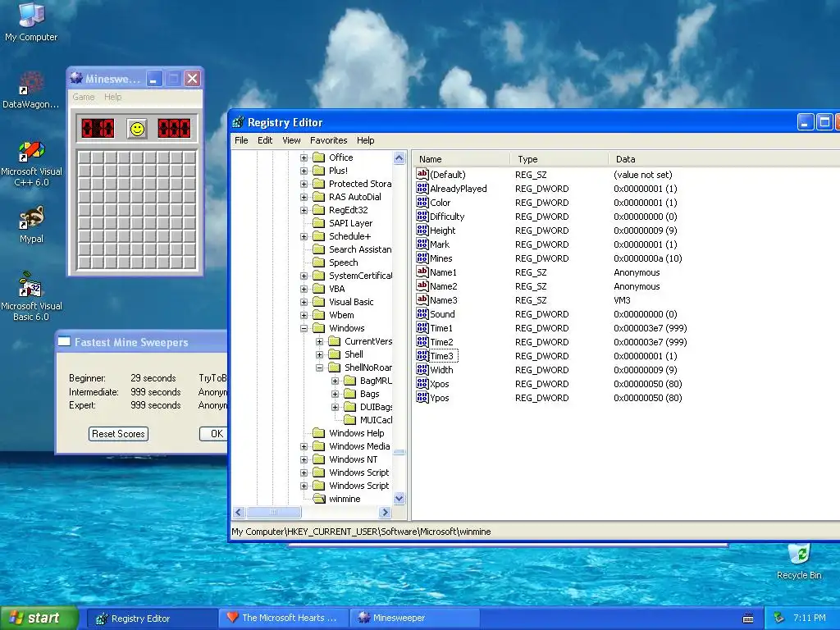Open the Favorites menu
The image size is (840, 630).
coord(328,140)
